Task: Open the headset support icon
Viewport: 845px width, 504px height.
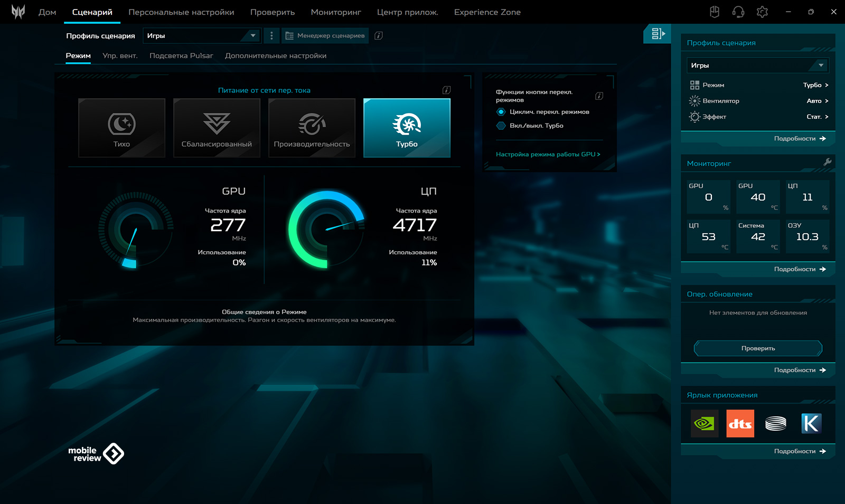Action: click(738, 12)
